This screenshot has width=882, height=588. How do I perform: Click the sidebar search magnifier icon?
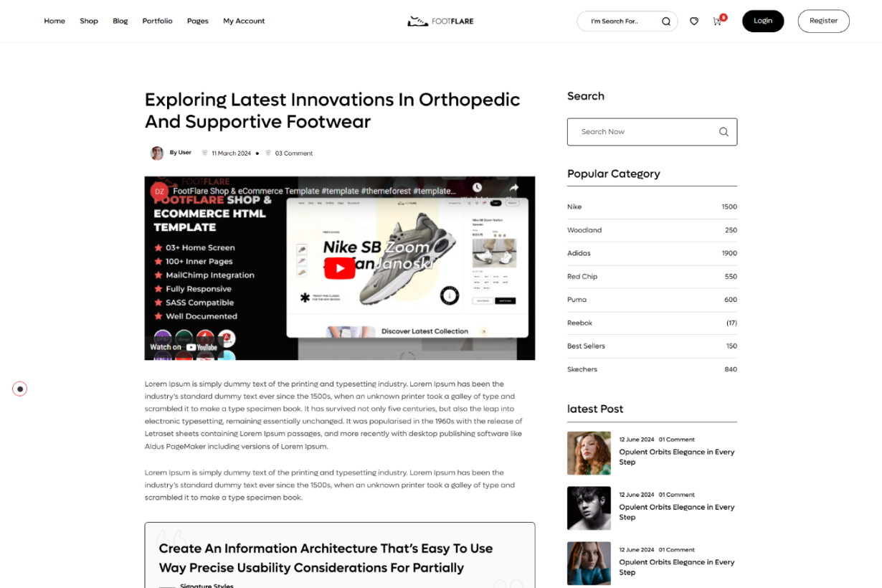pyautogui.click(x=724, y=132)
